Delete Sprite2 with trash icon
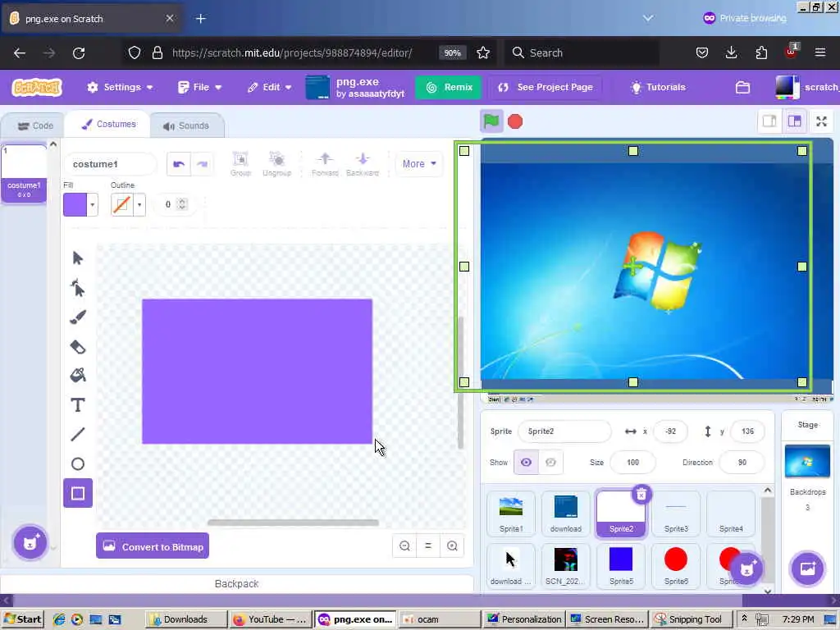Image resolution: width=840 pixels, height=630 pixels. point(641,495)
